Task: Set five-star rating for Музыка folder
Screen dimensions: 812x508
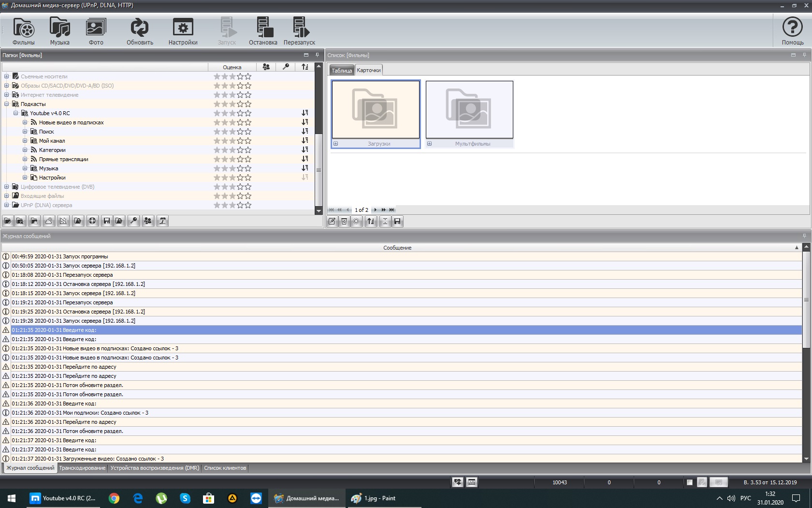Action: point(248,168)
